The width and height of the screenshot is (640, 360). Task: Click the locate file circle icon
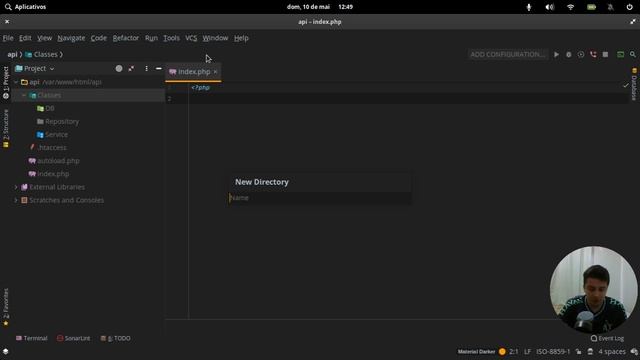119,69
